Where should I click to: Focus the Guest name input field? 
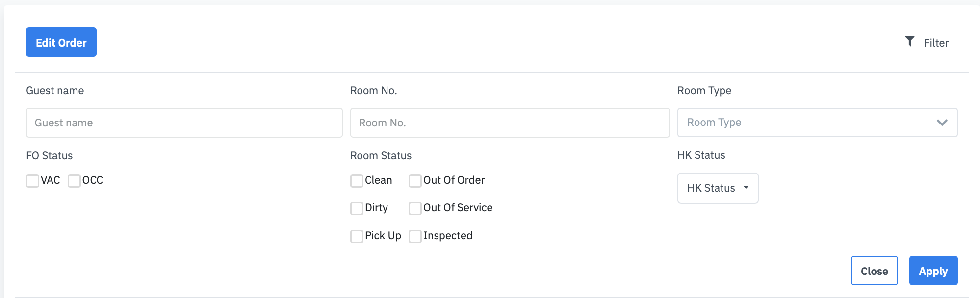click(184, 123)
